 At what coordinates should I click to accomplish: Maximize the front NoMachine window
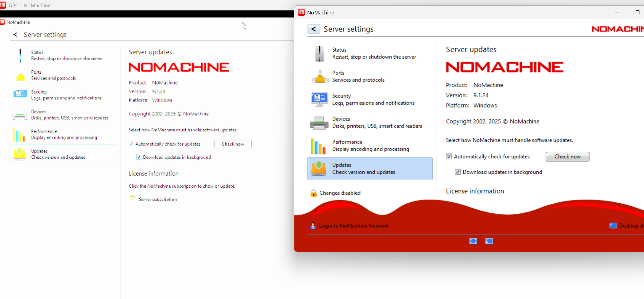(637, 12)
